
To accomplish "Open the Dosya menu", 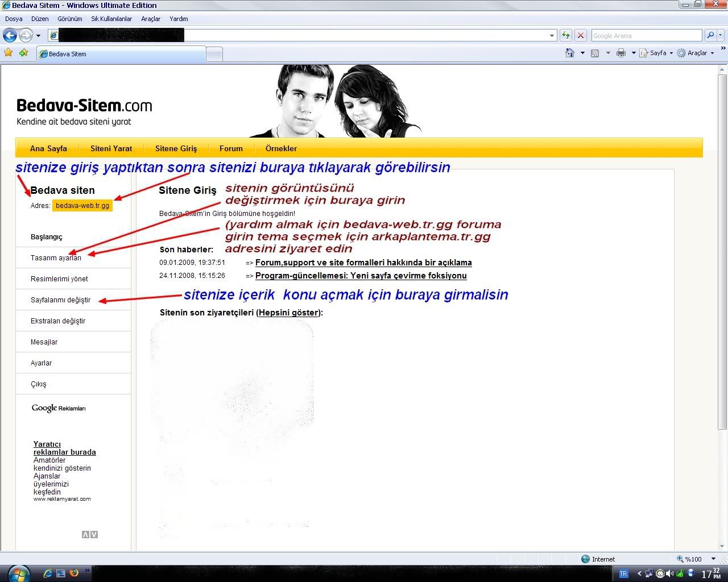I will [14, 19].
